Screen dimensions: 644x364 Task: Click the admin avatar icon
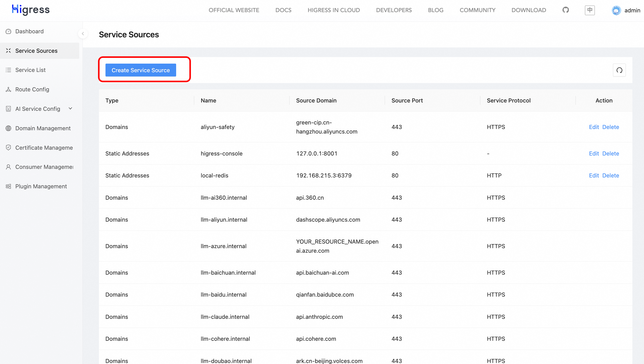pos(616,10)
